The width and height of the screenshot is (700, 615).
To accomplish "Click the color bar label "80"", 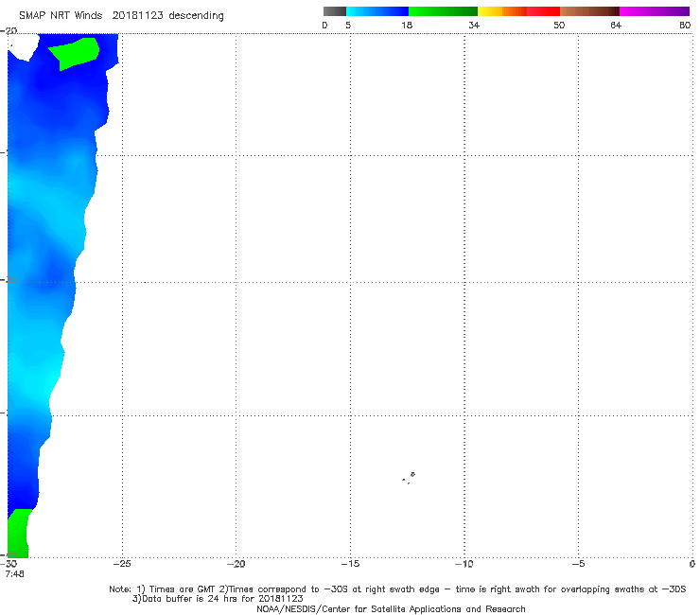I will 685,26.
